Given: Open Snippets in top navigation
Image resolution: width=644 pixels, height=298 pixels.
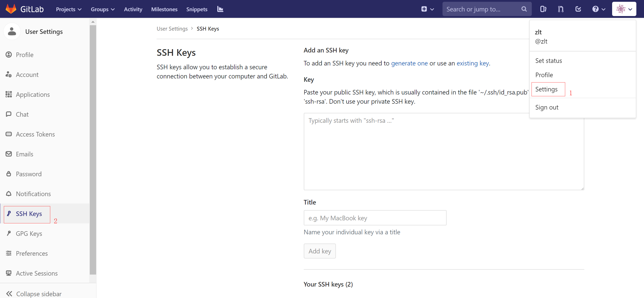Looking at the screenshot, I should pyautogui.click(x=197, y=9).
